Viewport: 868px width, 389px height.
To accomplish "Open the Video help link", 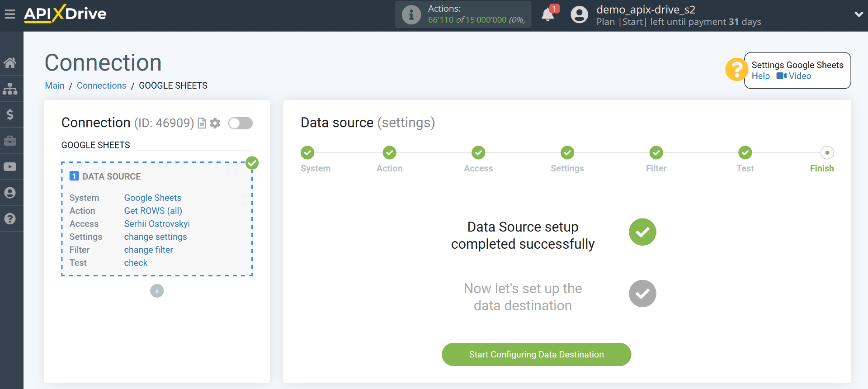I will (794, 76).
